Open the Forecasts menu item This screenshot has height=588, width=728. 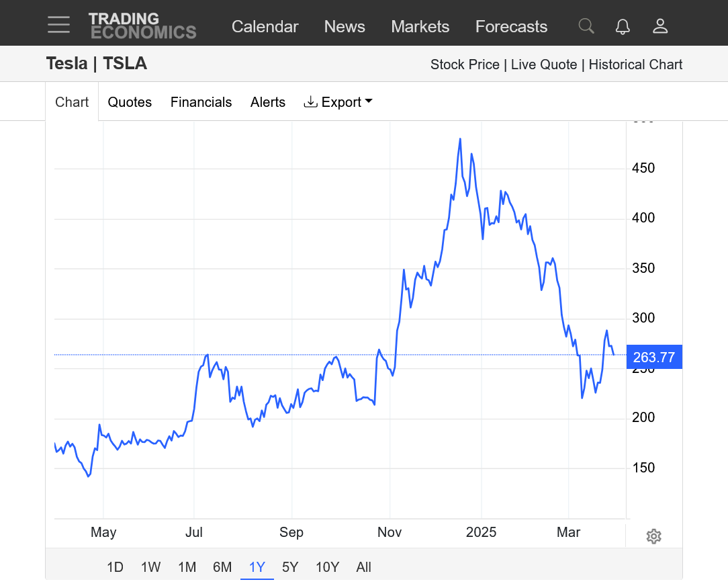(511, 27)
